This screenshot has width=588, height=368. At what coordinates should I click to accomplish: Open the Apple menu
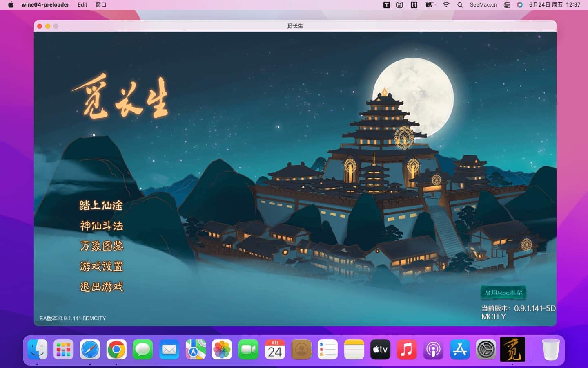tap(11, 5)
